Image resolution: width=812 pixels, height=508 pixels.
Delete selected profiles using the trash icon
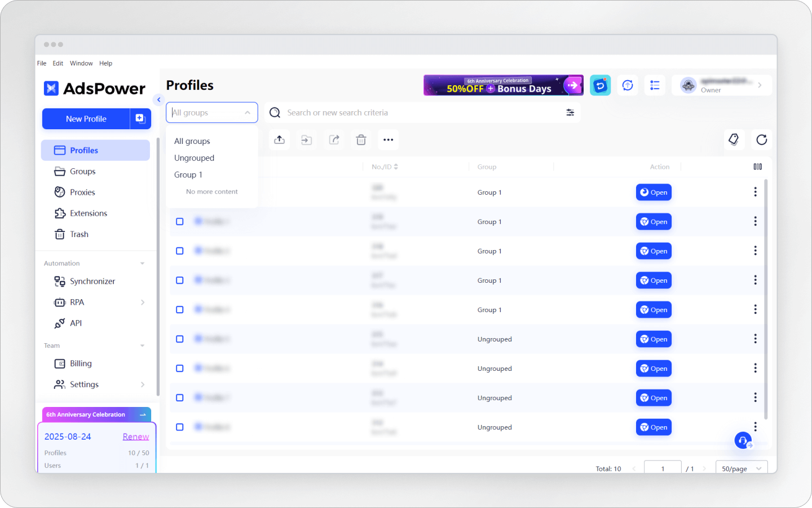tap(361, 139)
